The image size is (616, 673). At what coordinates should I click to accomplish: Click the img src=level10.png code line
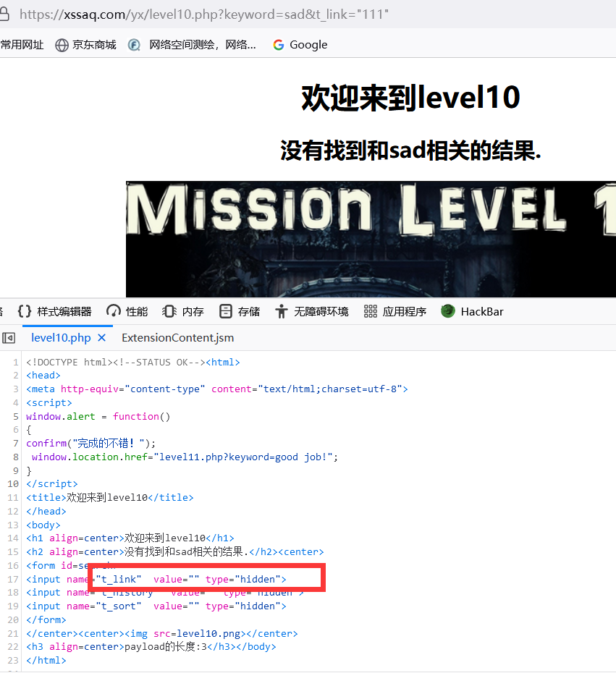[162, 633]
